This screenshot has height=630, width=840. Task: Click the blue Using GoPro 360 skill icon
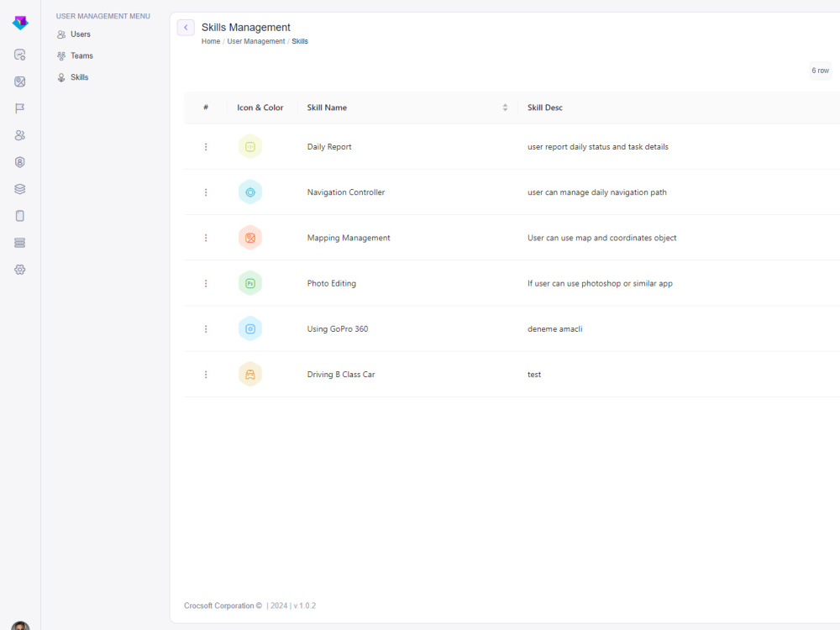(x=250, y=329)
